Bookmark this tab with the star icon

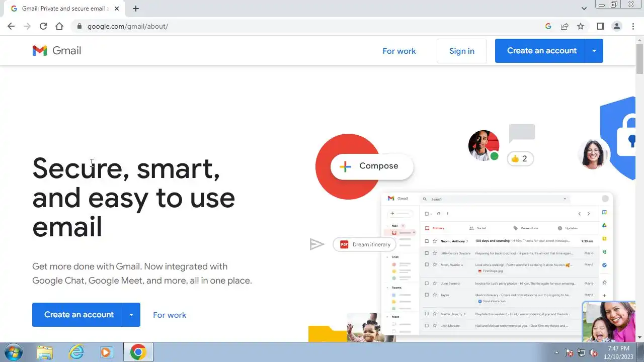click(x=581, y=26)
